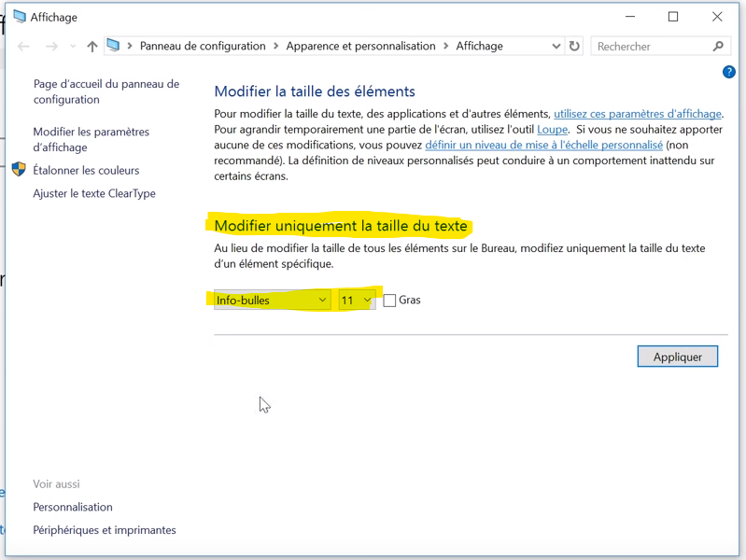The height and width of the screenshot is (560, 746).
Task: Refresh the Affichage page
Action: point(575,46)
